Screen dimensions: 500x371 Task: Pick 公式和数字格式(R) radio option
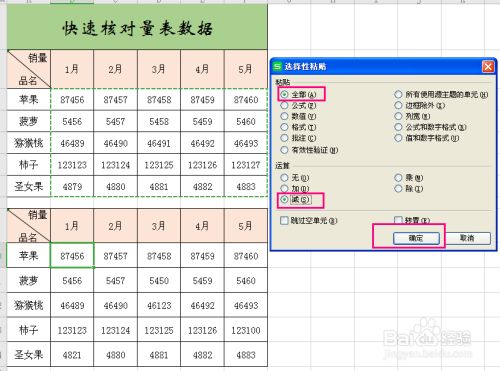[x=398, y=127]
